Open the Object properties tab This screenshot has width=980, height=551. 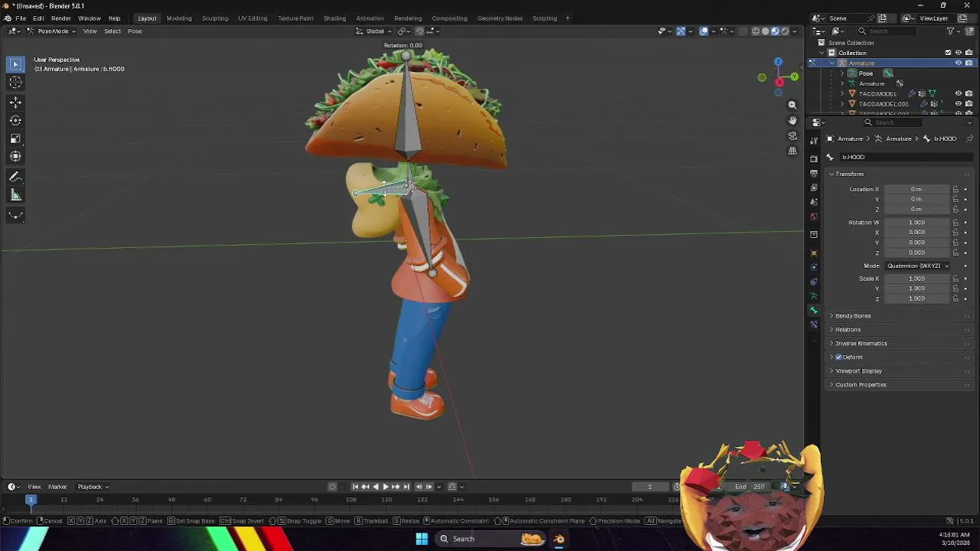point(814,252)
